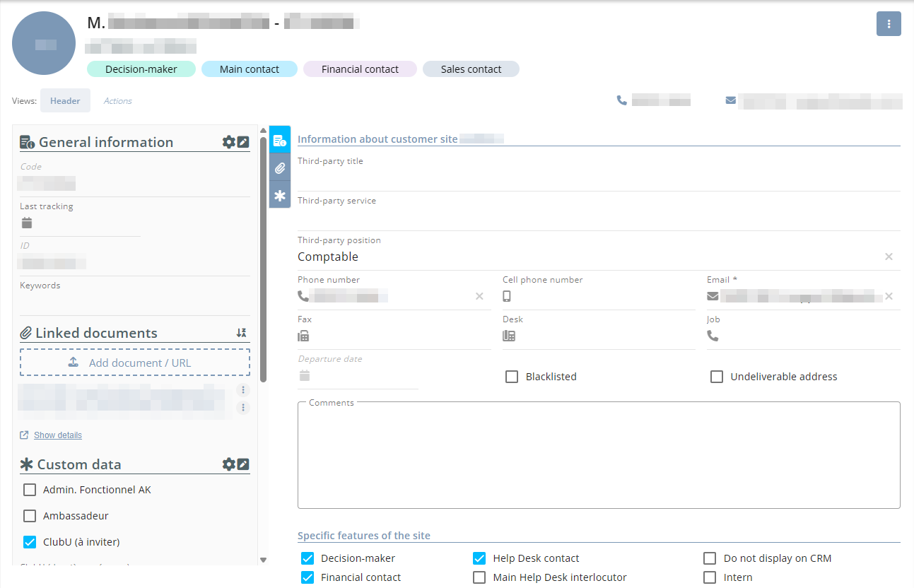Open the three-dot menu at top right

(889, 24)
